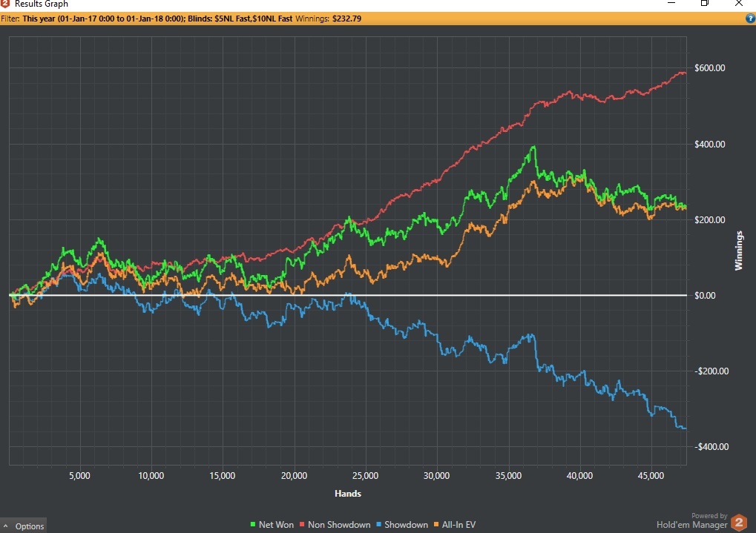Click the Hold'em Manager 2 logo
Viewport: 756px width, 533px height.
point(739,523)
